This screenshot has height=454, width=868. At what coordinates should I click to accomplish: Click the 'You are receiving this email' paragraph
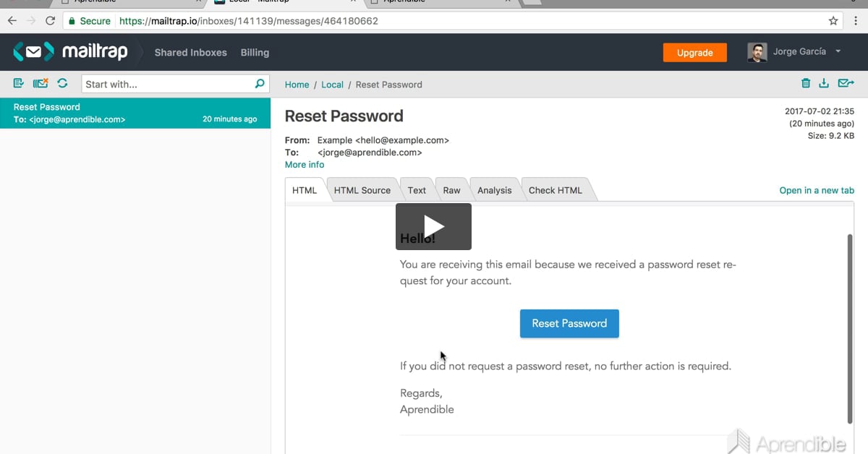tap(568, 273)
